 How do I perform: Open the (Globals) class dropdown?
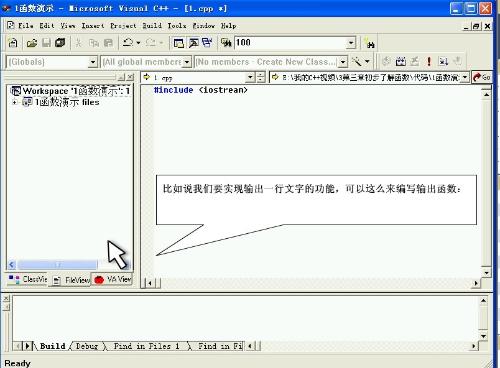coord(93,62)
